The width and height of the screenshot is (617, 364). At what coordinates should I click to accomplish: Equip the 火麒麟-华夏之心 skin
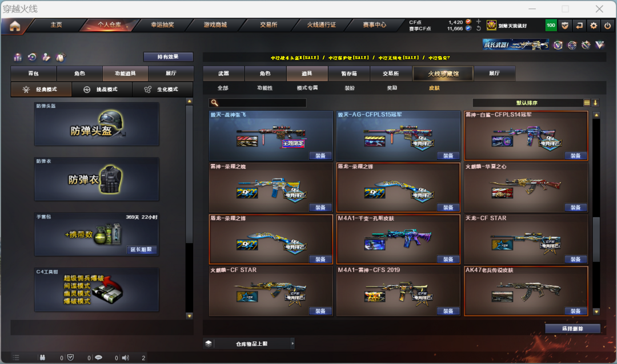click(x=575, y=208)
